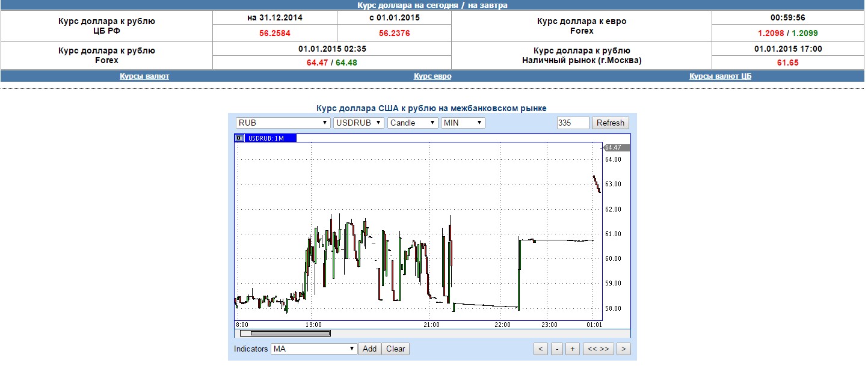Click the 01:01 time axis label

click(x=594, y=325)
